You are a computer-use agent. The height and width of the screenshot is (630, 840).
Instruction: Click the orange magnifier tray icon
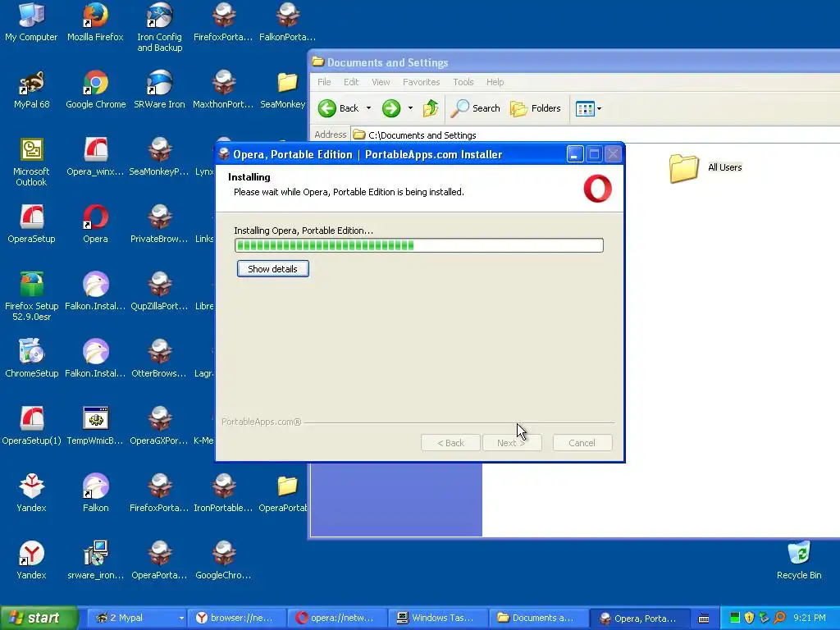tap(779, 619)
